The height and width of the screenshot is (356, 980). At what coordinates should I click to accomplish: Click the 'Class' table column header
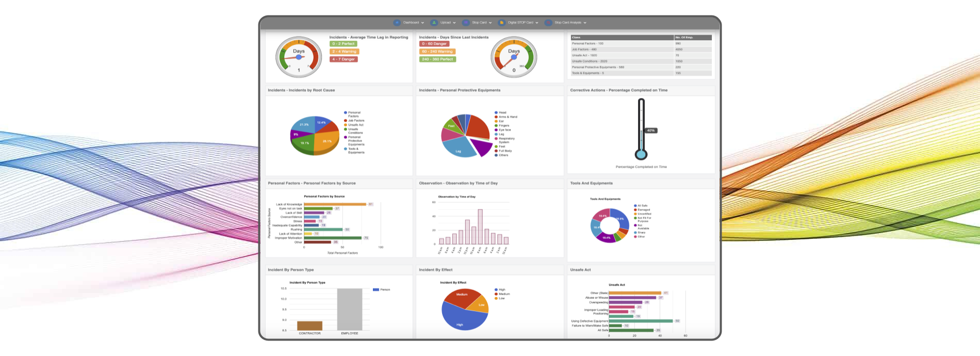(x=622, y=37)
